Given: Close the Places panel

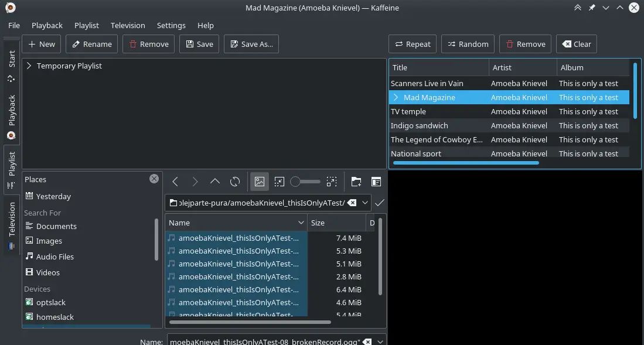Looking at the screenshot, I should click(154, 179).
